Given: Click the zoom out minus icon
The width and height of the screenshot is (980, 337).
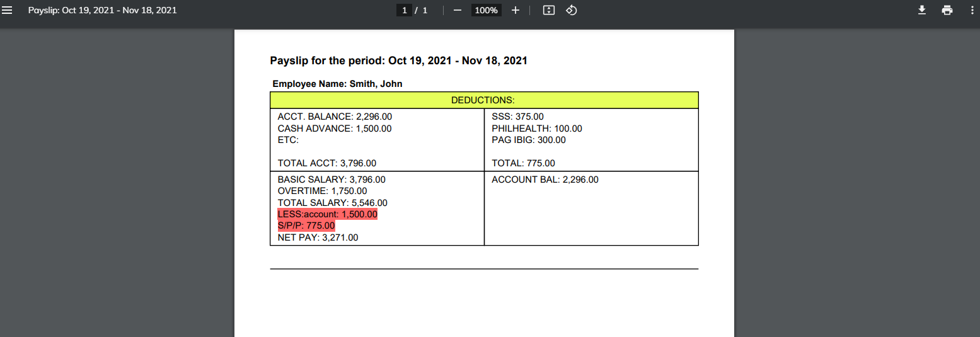Looking at the screenshot, I should [x=458, y=10].
